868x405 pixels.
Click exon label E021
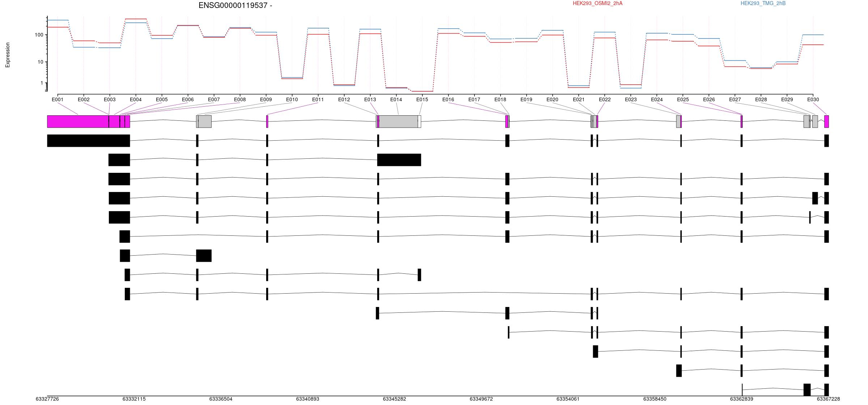tap(579, 99)
